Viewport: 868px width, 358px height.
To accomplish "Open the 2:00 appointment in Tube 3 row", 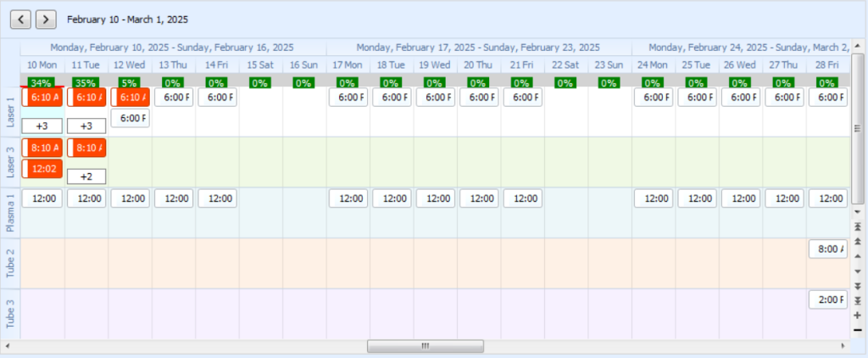I will (x=829, y=299).
